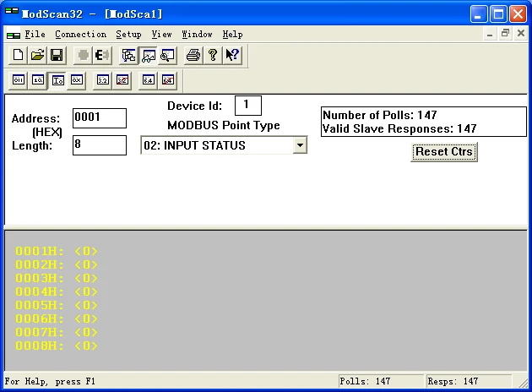Click the Device Id field showing 1
Image resolution: width=532 pixels, height=392 pixels.
[248, 106]
